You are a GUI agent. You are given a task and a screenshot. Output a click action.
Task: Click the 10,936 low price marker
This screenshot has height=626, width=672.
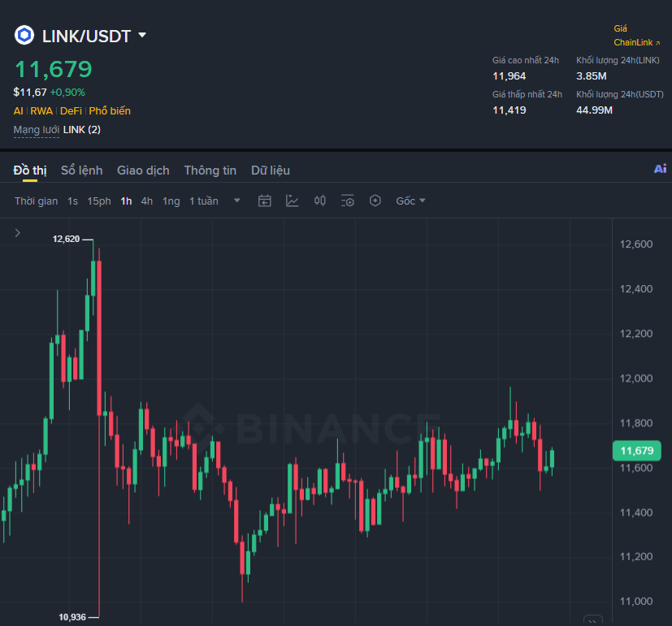tap(72, 617)
